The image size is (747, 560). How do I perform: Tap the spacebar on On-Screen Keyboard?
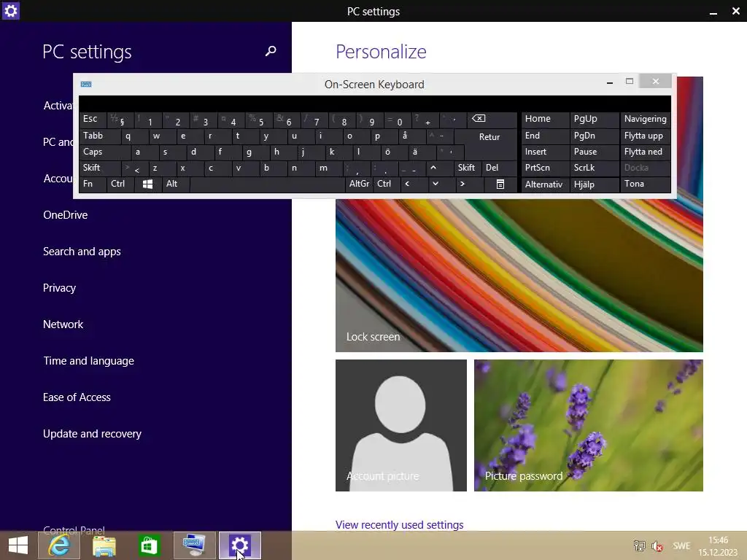pos(267,184)
